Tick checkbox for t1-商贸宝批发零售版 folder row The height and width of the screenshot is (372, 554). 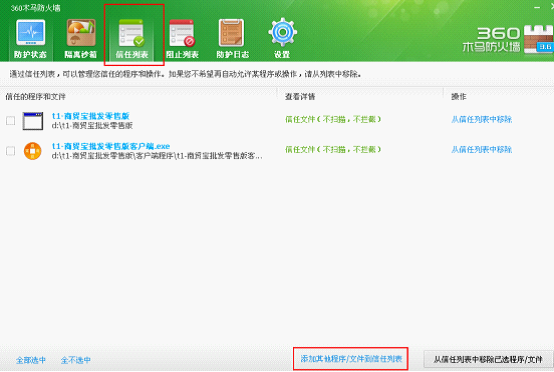pos(11,121)
